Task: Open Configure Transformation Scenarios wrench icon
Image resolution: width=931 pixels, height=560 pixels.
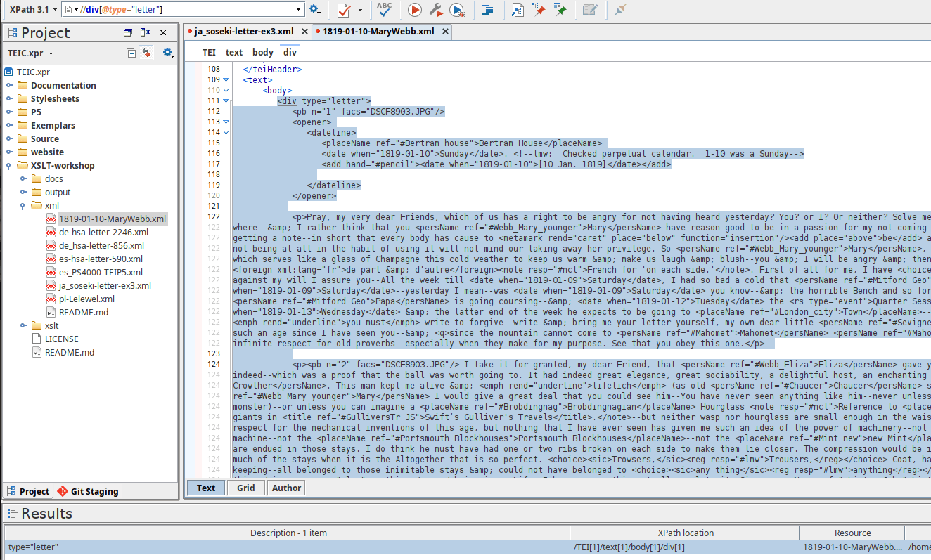Action: pos(436,10)
